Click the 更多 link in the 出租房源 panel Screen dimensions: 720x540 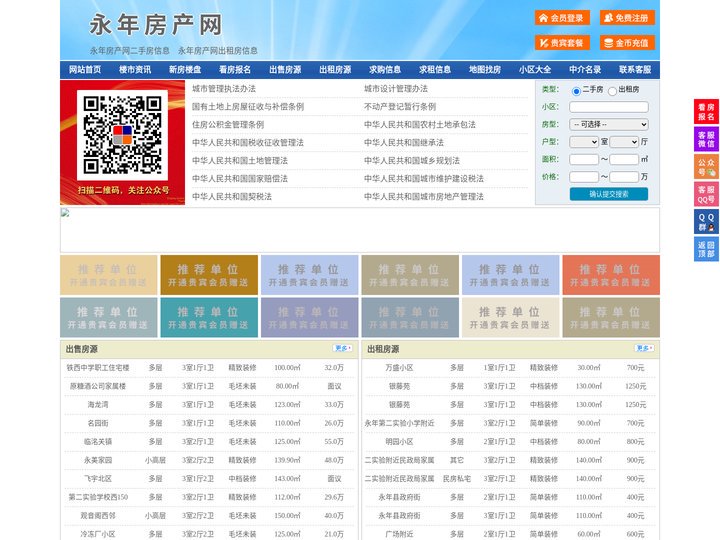[x=644, y=349]
